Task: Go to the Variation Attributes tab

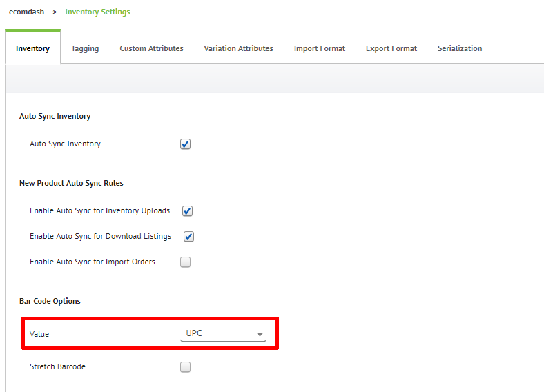Action: (x=238, y=48)
